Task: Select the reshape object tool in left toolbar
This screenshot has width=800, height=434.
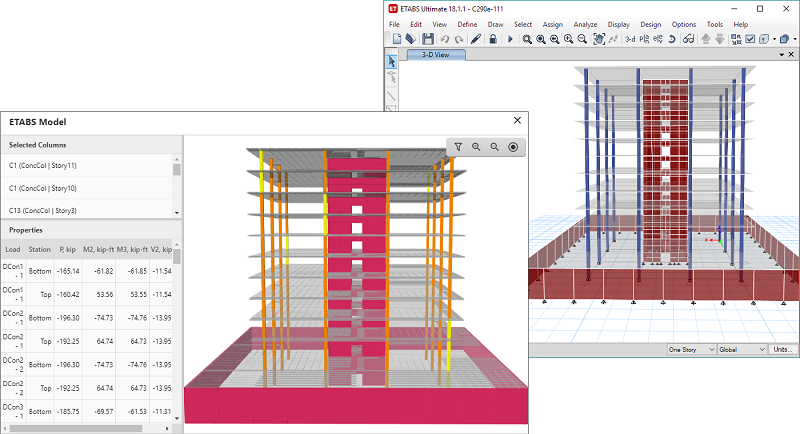Action: coord(391,78)
